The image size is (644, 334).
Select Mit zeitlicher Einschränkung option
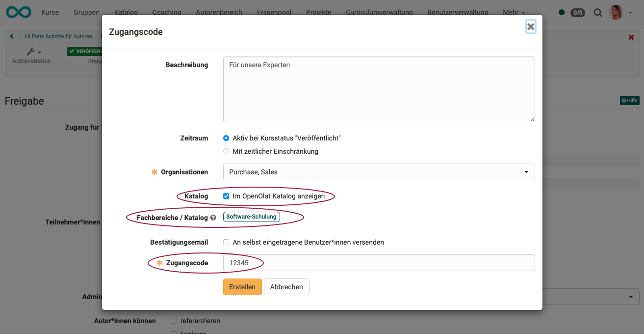[x=226, y=151]
